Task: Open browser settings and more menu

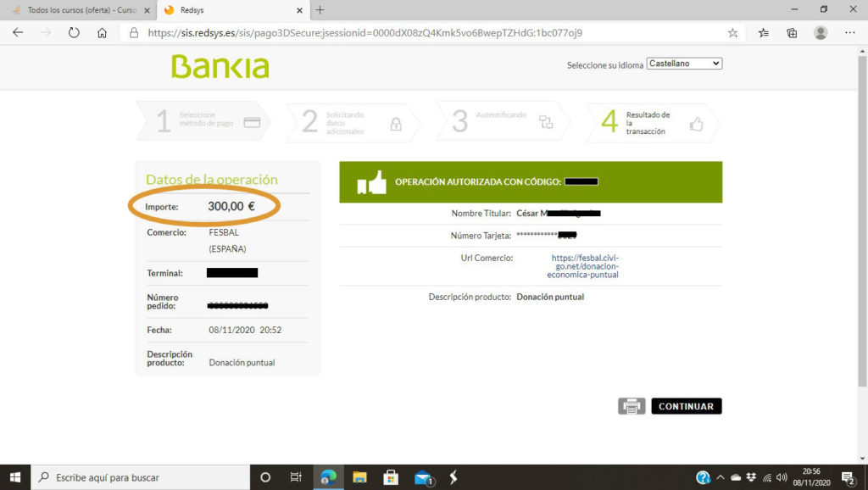Action: pyautogui.click(x=850, y=33)
